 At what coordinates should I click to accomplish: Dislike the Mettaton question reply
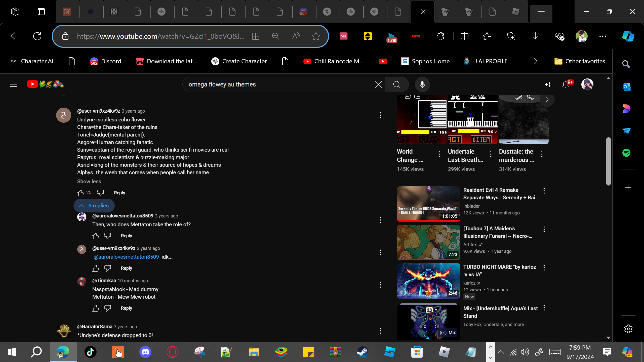point(107,236)
